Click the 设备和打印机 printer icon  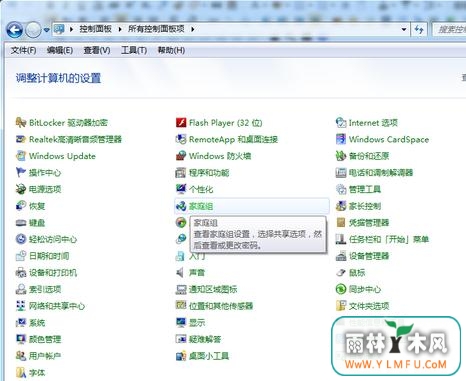pos(21,273)
